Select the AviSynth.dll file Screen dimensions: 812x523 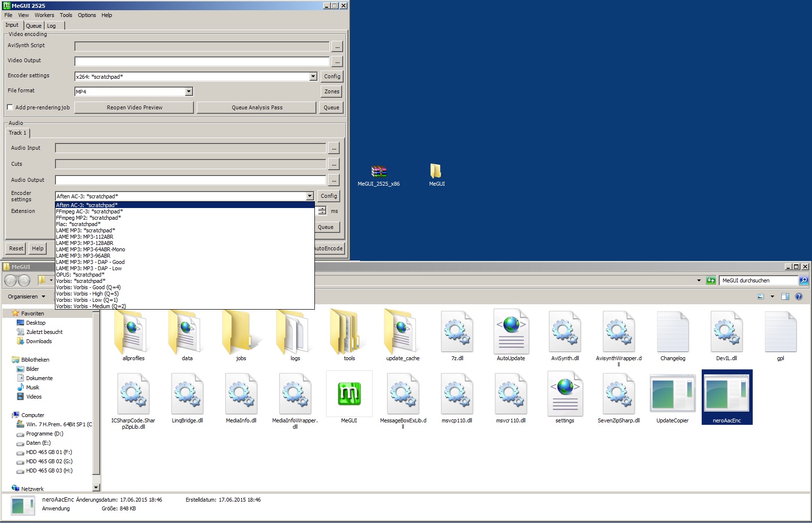[565, 335]
